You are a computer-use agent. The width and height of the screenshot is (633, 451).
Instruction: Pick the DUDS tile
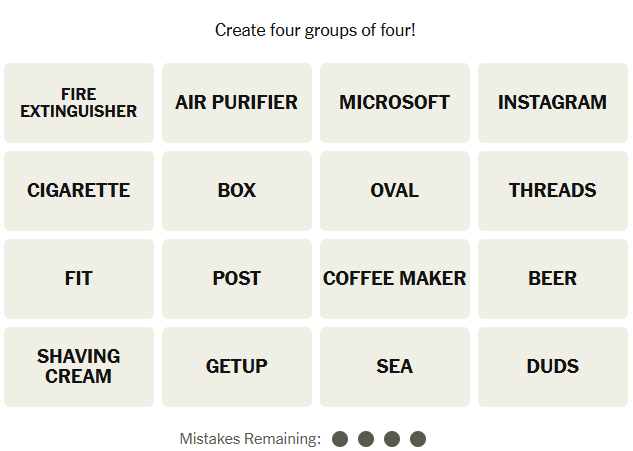click(552, 367)
